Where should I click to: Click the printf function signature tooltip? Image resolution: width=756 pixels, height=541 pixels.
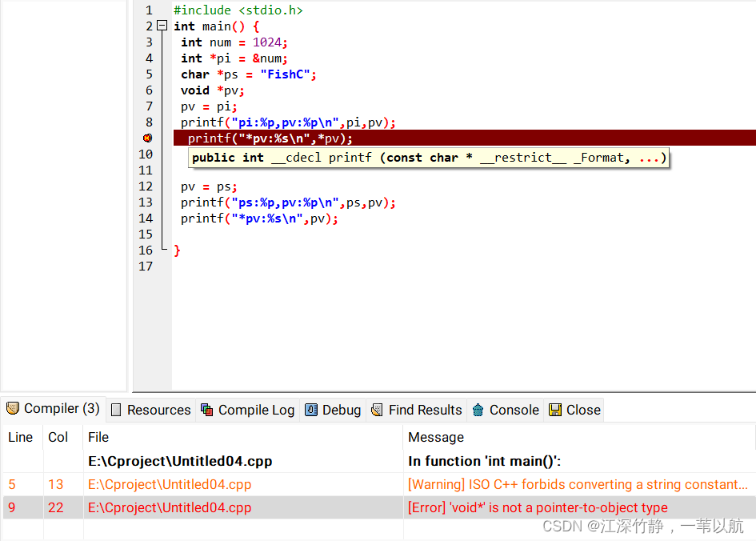pos(429,158)
